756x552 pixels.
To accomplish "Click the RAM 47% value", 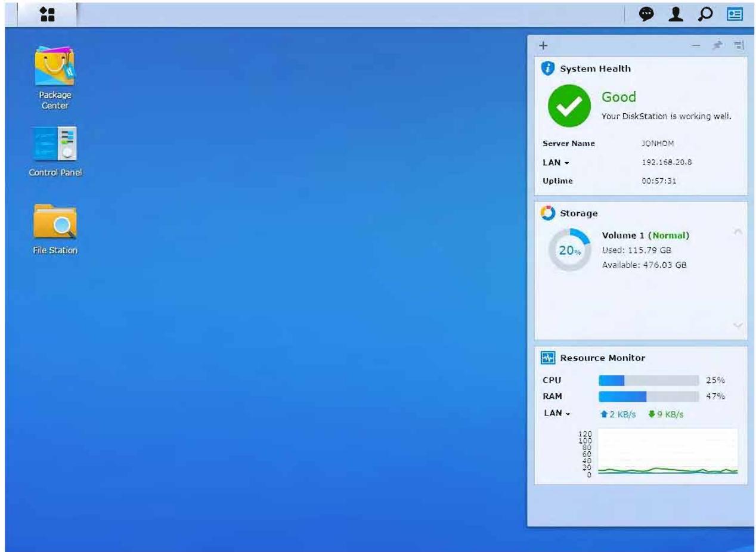I will pos(715,396).
